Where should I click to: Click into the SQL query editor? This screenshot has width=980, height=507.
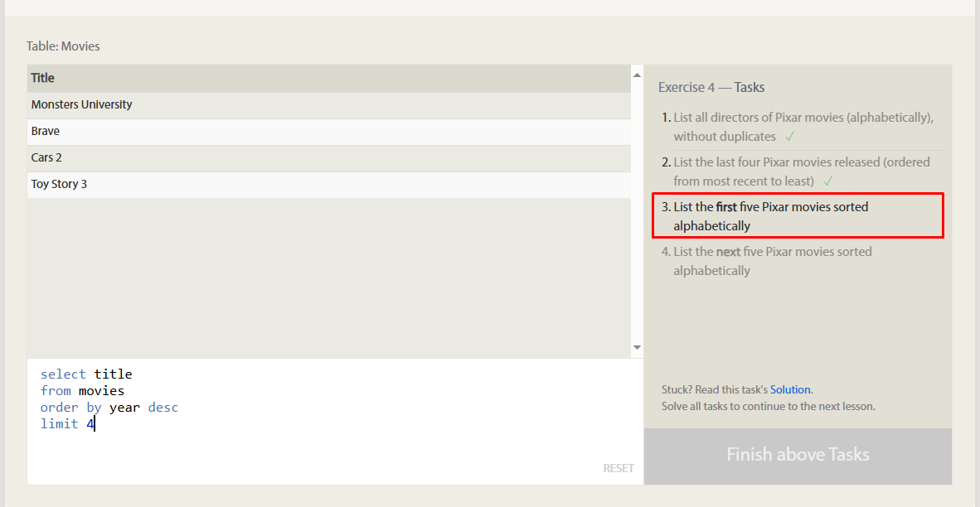click(335, 422)
